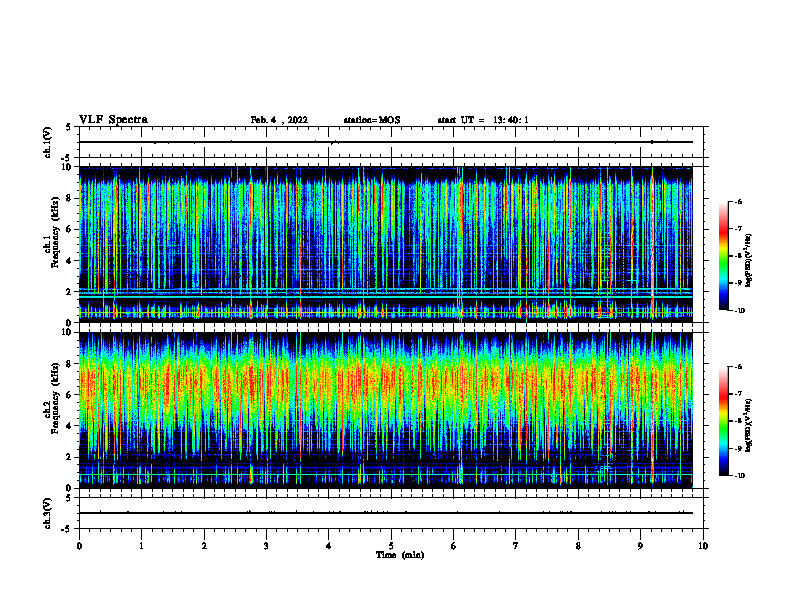The image size is (792, 612).
Task: Click the "VLF Spectra" title text
Action: pos(113,120)
